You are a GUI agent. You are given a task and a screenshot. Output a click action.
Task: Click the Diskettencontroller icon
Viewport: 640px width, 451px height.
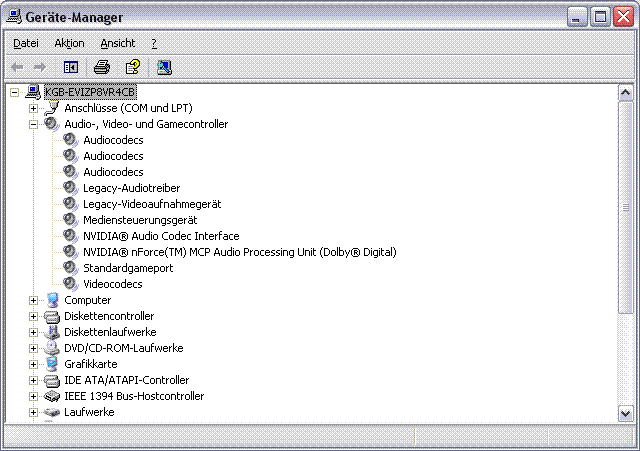coord(52,316)
